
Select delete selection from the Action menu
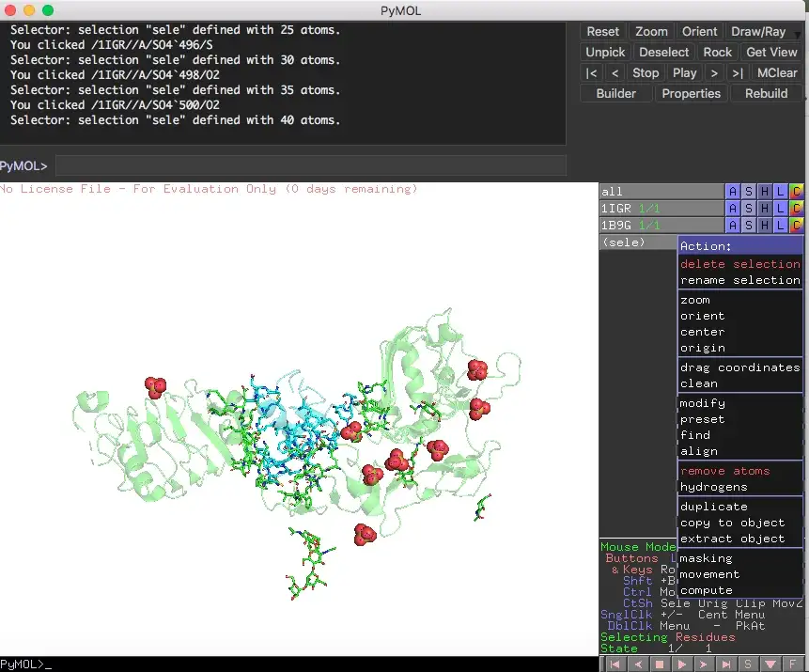(740, 264)
